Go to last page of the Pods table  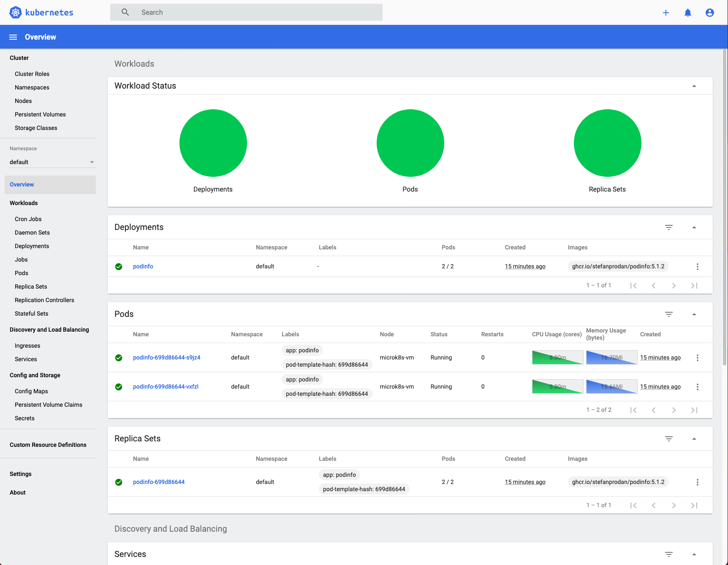pyautogui.click(x=694, y=410)
